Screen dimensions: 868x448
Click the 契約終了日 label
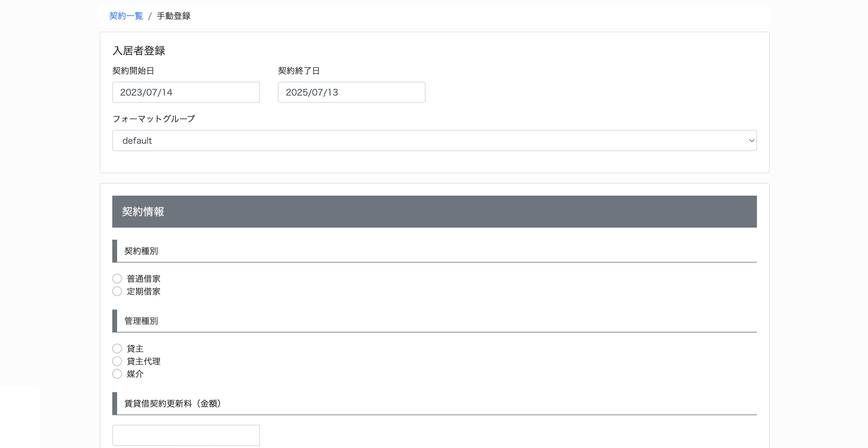[x=299, y=71]
